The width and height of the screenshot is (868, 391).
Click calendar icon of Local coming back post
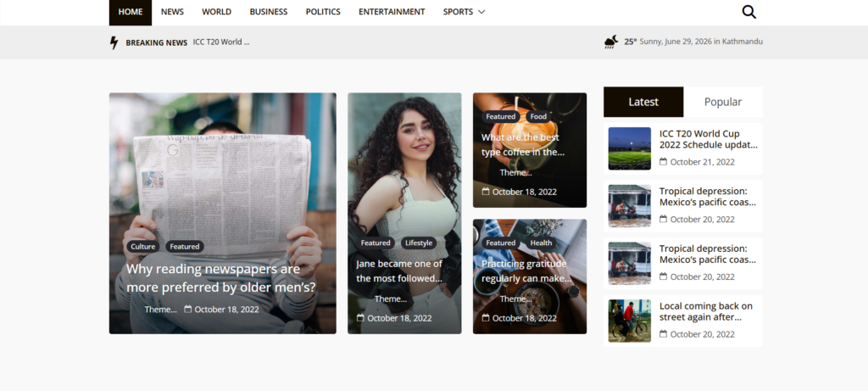[663, 334]
